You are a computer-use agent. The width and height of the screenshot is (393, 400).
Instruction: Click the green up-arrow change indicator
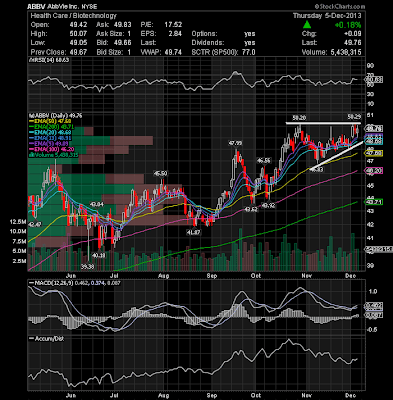click(307, 25)
